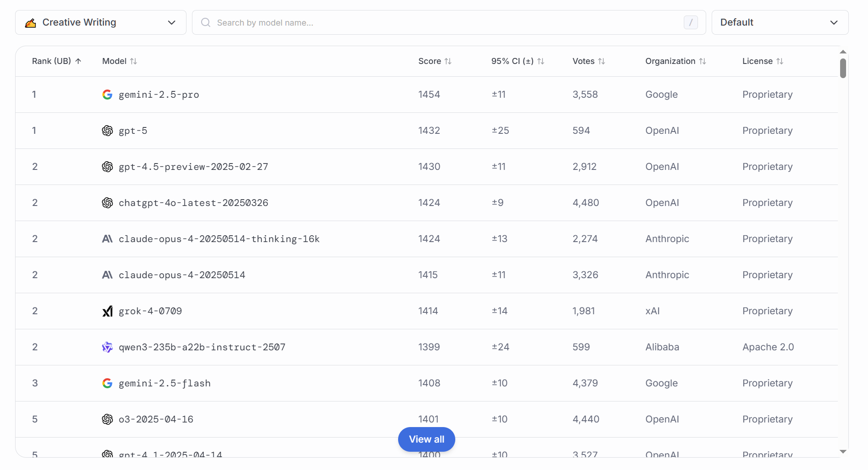This screenshot has width=868, height=470.
Task: Click the Alibaba logo beside qwen3-235b-a22b-instruct-2507
Action: [x=107, y=347]
